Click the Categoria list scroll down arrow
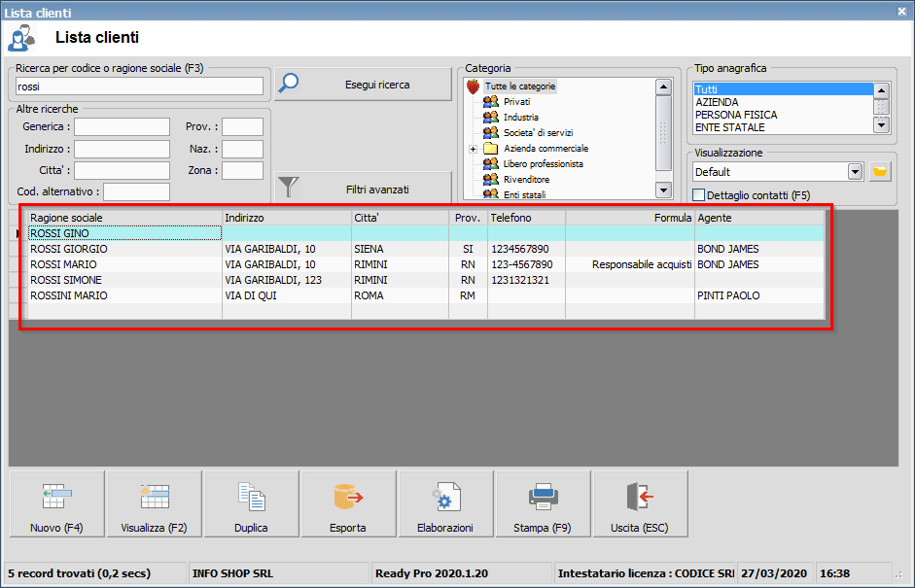Viewport: 915px width, 588px height. [663, 190]
